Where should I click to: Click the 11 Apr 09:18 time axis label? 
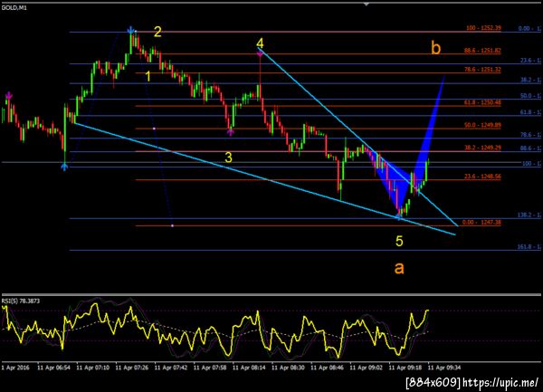point(405,368)
